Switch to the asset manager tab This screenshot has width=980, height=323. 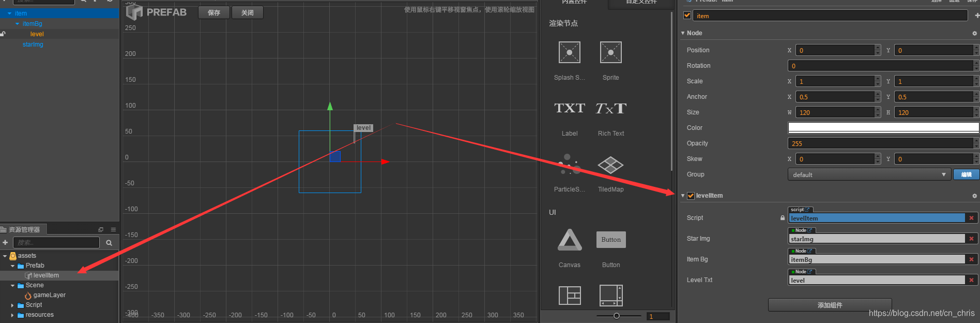23,229
